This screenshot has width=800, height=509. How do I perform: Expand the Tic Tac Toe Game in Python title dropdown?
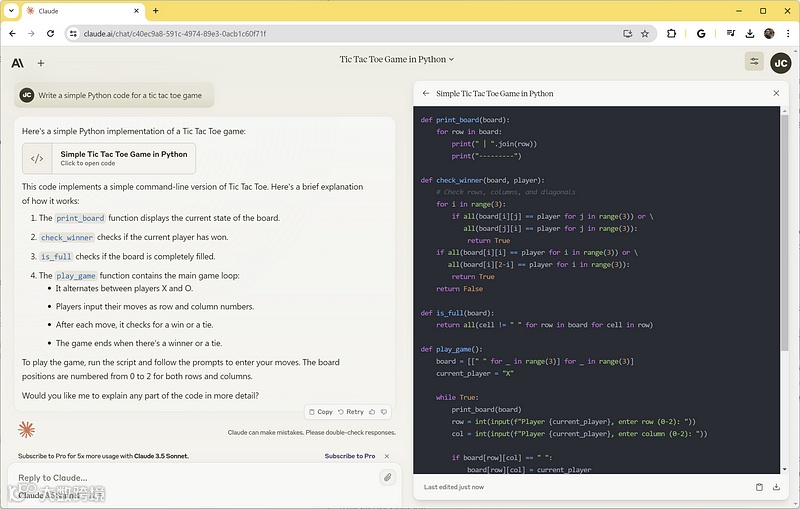click(396, 60)
